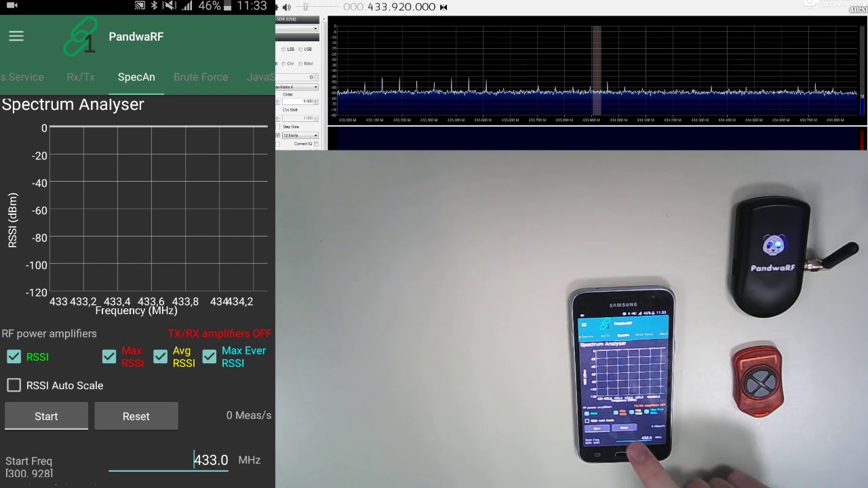Tap the RF power amplifiers label
This screenshot has width=868, height=488.
50,333
